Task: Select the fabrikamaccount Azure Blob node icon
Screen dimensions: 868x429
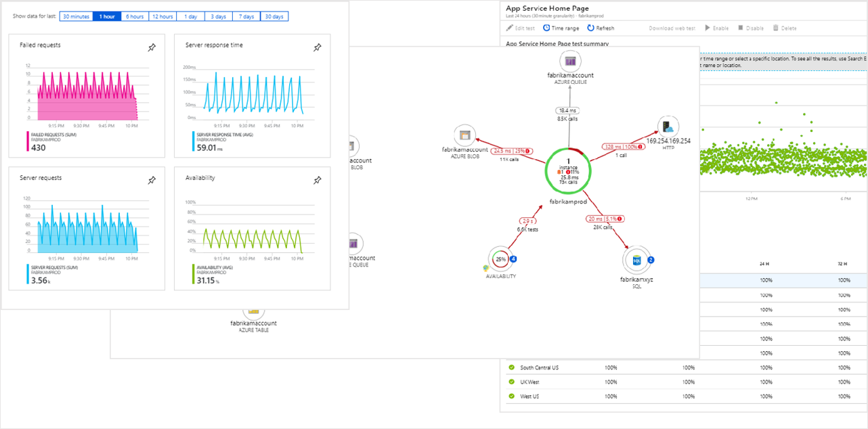Action: coord(464,134)
